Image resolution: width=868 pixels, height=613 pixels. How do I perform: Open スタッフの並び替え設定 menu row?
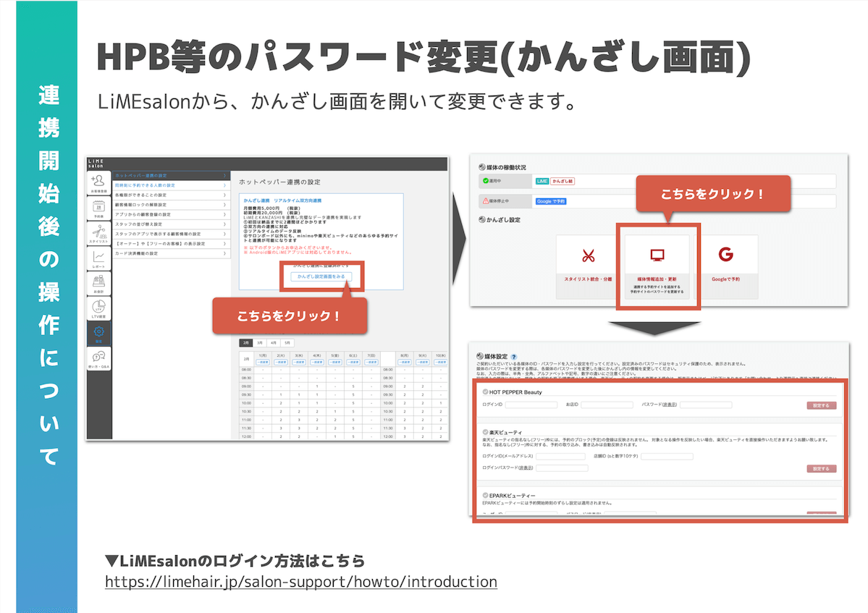171,224
